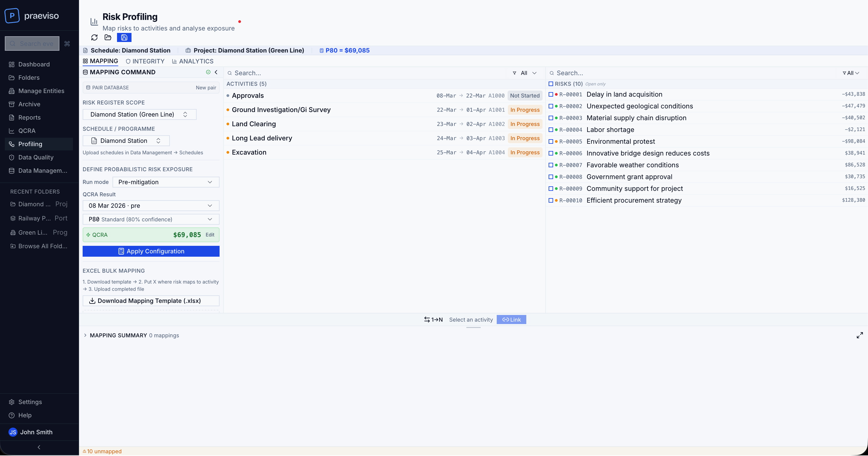Switch to the INTEGRITY tab
Viewport: 868px width, 456px height.
tap(145, 61)
